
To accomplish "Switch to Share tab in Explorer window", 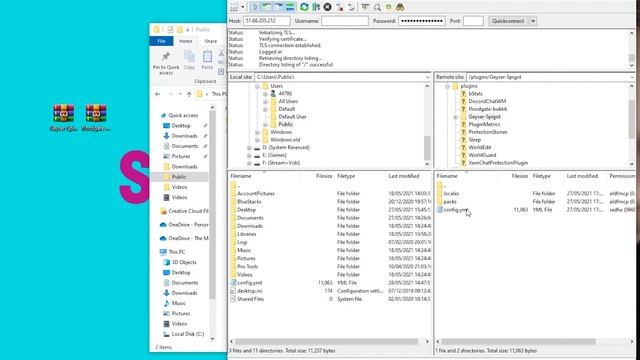I will [x=211, y=41].
